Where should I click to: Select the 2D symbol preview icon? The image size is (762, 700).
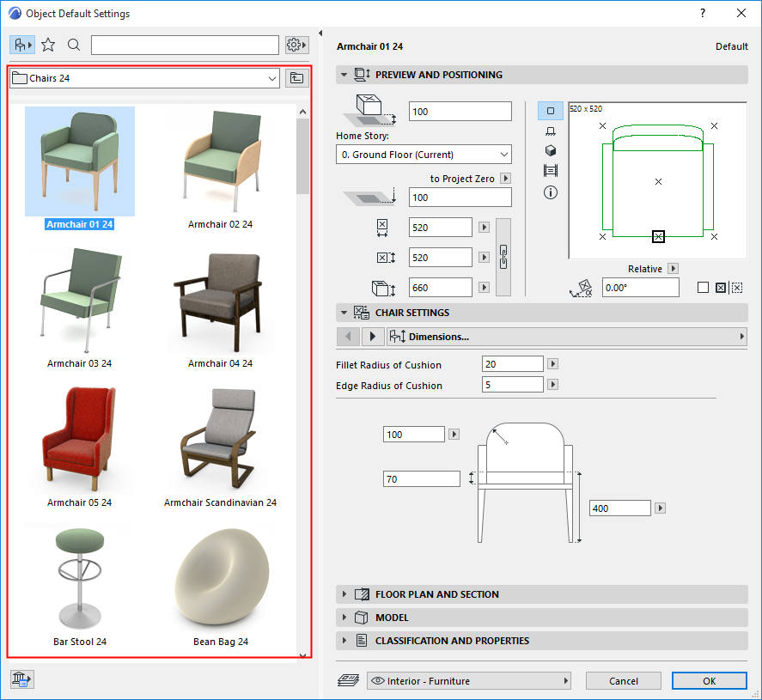pyautogui.click(x=551, y=111)
